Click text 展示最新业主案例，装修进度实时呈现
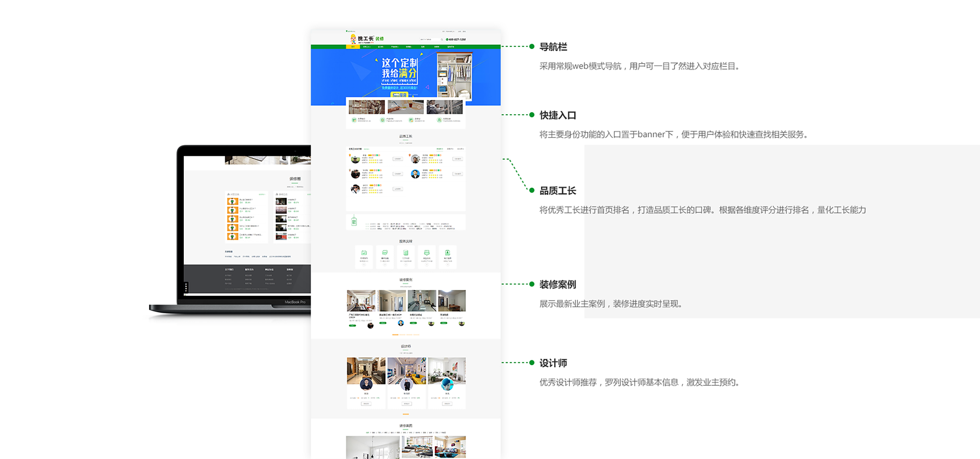This screenshot has width=980, height=459. click(x=611, y=304)
